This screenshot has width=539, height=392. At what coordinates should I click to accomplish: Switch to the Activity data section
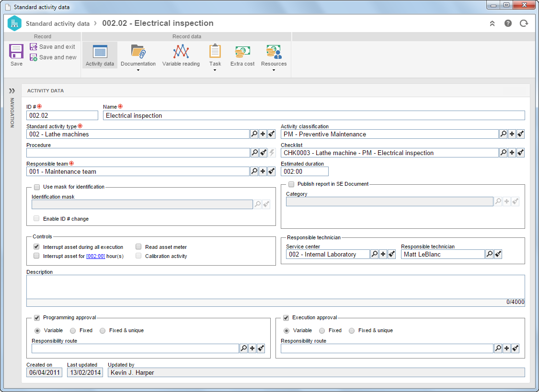[100, 55]
